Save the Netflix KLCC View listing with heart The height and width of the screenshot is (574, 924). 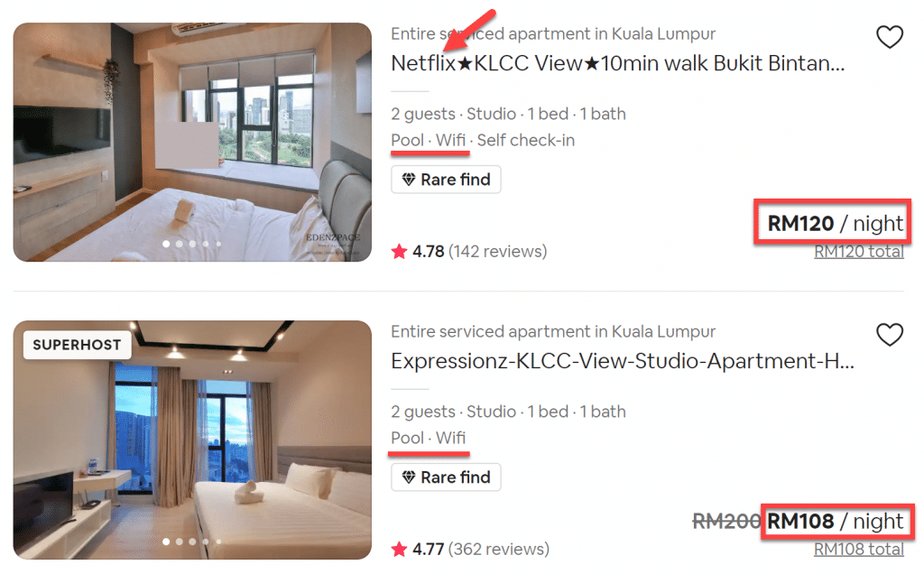coord(889,37)
